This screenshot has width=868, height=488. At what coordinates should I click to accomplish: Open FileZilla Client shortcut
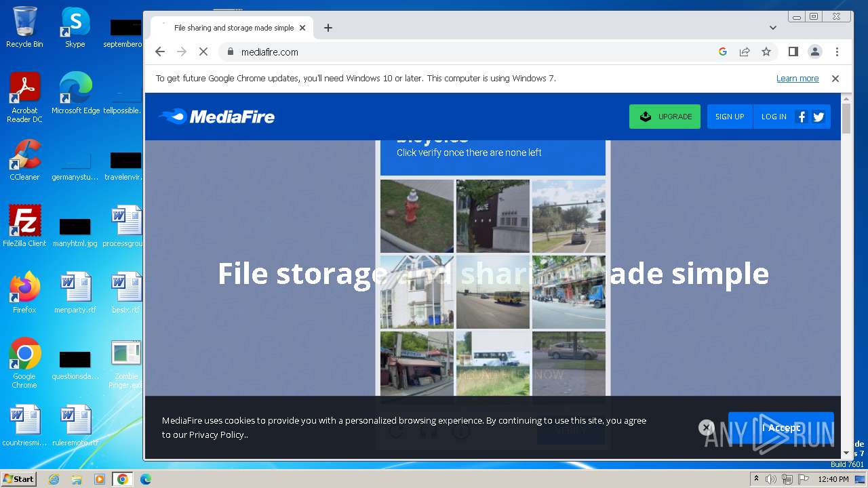24,226
